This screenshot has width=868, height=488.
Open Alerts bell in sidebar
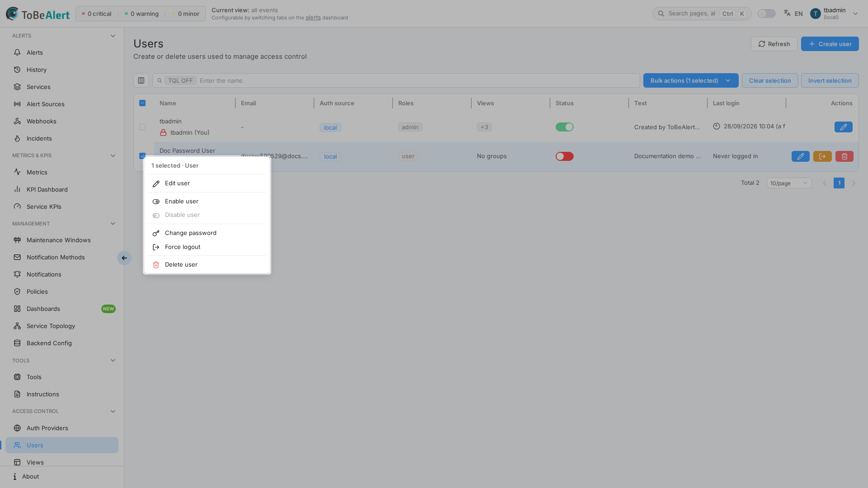(62, 53)
